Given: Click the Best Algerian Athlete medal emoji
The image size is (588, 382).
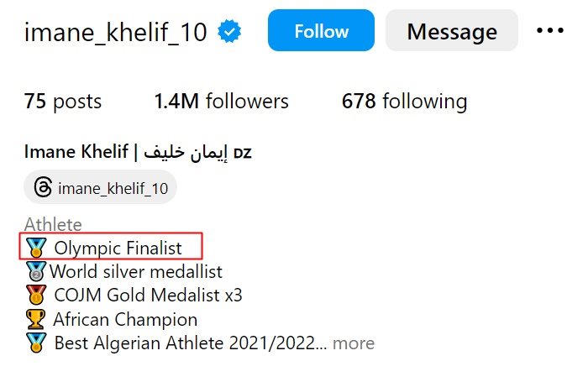Looking at the screenshot, I should pyautogui.click(x=36, y=343).
